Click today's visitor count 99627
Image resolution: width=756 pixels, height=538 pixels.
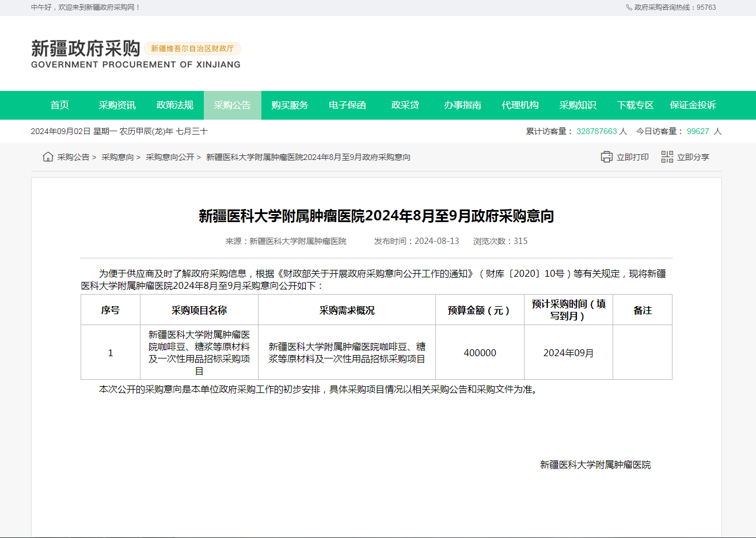698,131
